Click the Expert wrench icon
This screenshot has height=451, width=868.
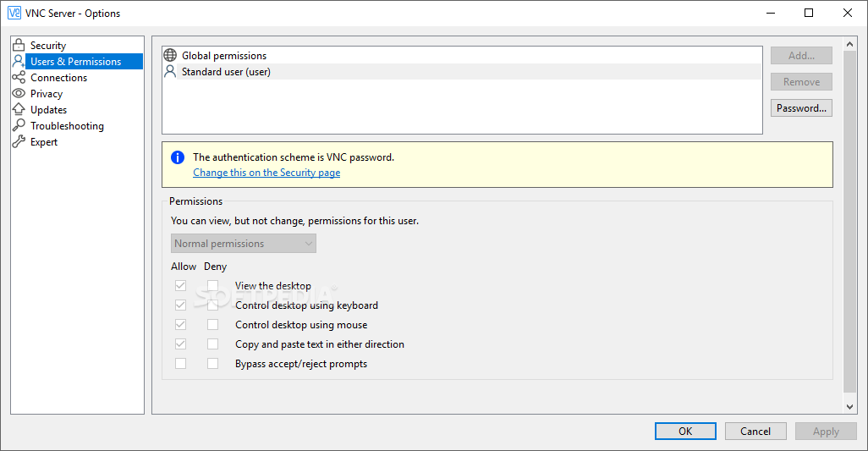coord(19,142)
